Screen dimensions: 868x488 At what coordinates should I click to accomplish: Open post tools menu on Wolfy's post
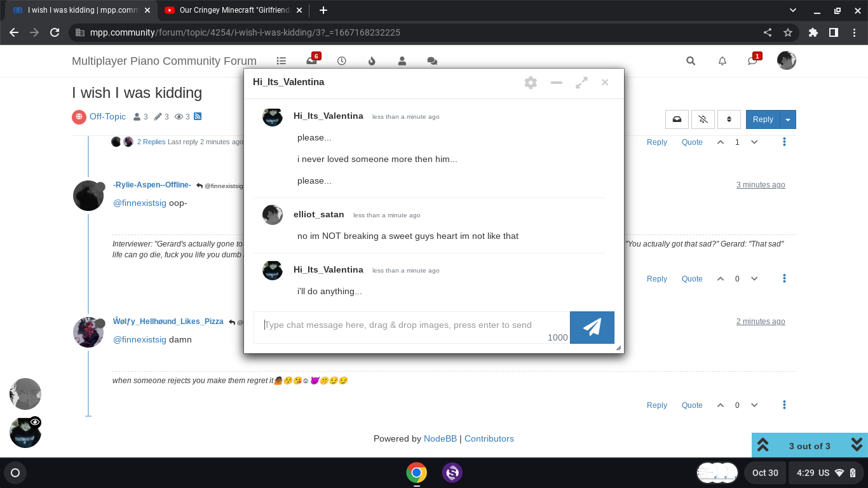click(785, 405)
